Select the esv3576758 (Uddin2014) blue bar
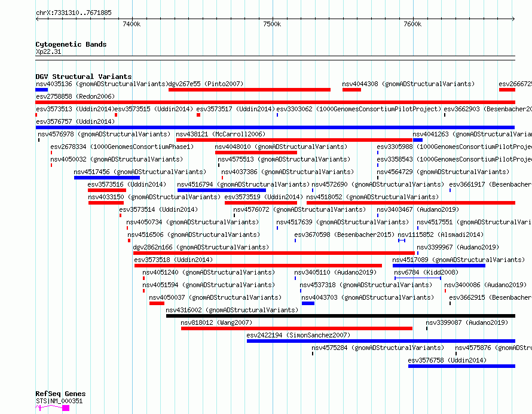This screenshot has width=532, height=414. tap(462, 366)
